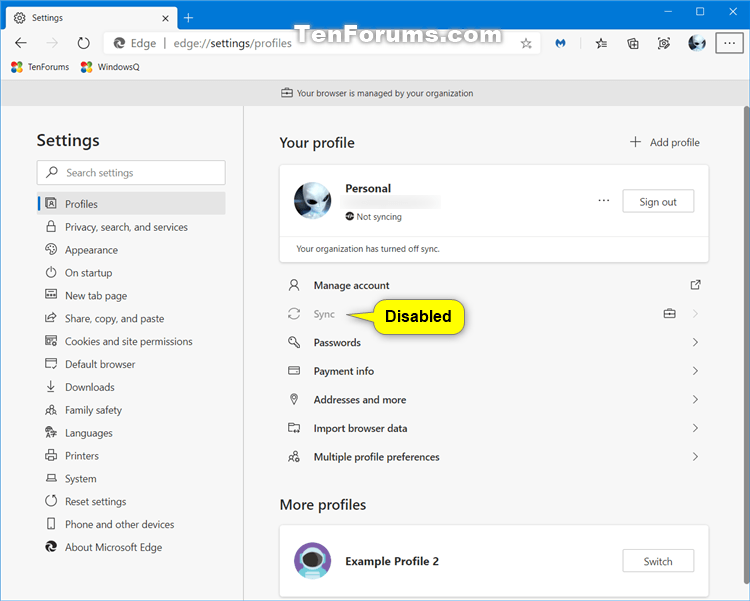Screen dimensions: 750x601
Task: Open a new tab with plus icon
Action: tap(188, 18)
